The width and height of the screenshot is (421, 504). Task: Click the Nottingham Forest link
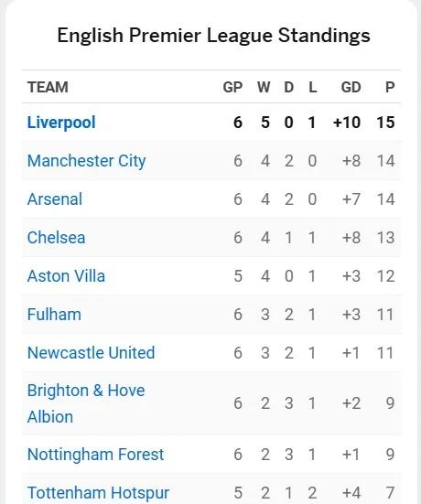pos(95,455)
